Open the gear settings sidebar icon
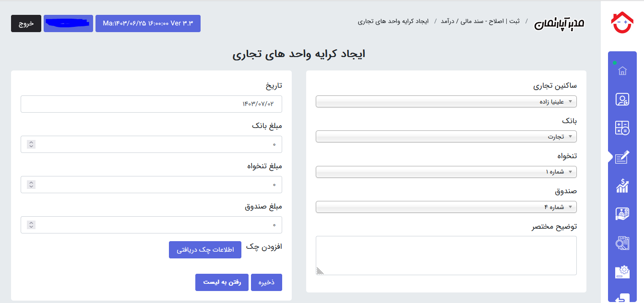 coord(622,271)
